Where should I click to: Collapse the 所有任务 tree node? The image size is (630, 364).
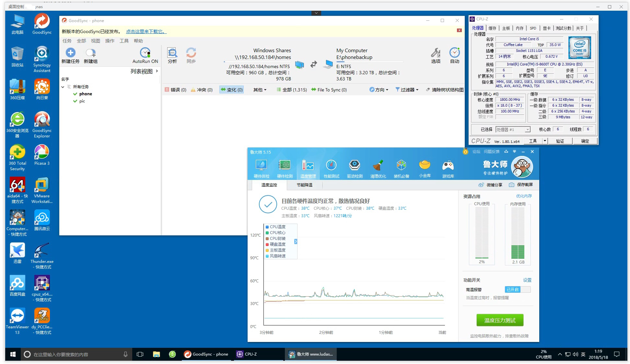click(63, 87)
